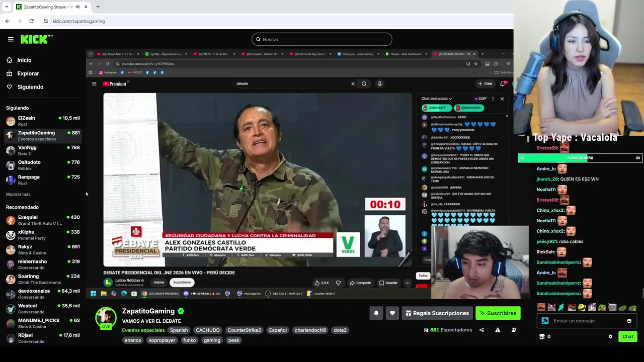This screenshot has width=644, height=362.
Task: Open the Exequiel recommended channel
Action: 43,220
